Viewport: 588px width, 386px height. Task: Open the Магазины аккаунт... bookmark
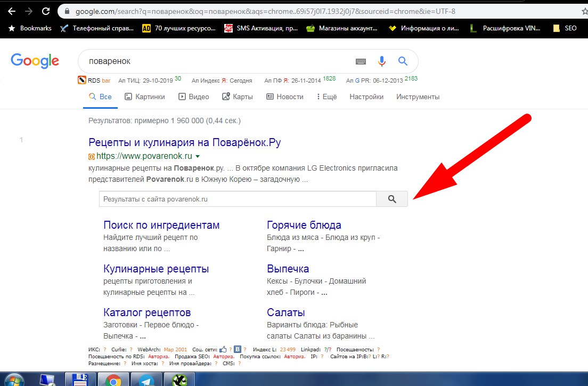tap(341, 28)
